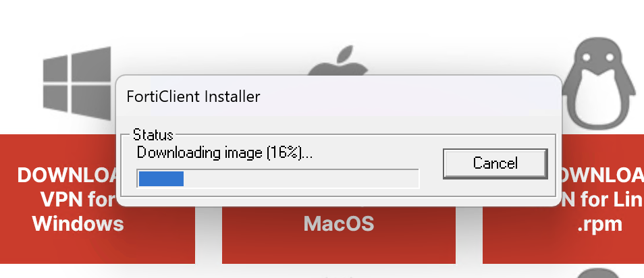Screen dimensions: 644x278
Task: Click the Windows logo icon
Action: [x=77, y=84]
